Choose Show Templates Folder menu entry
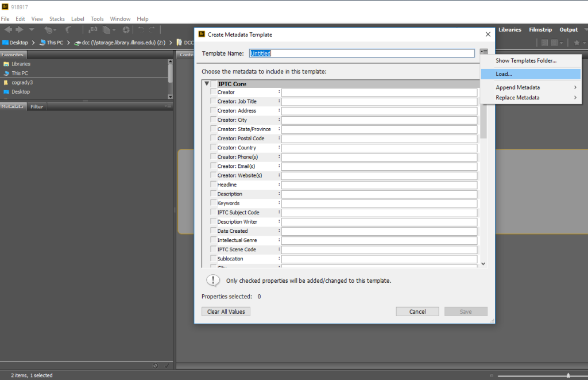 (526, 60)
